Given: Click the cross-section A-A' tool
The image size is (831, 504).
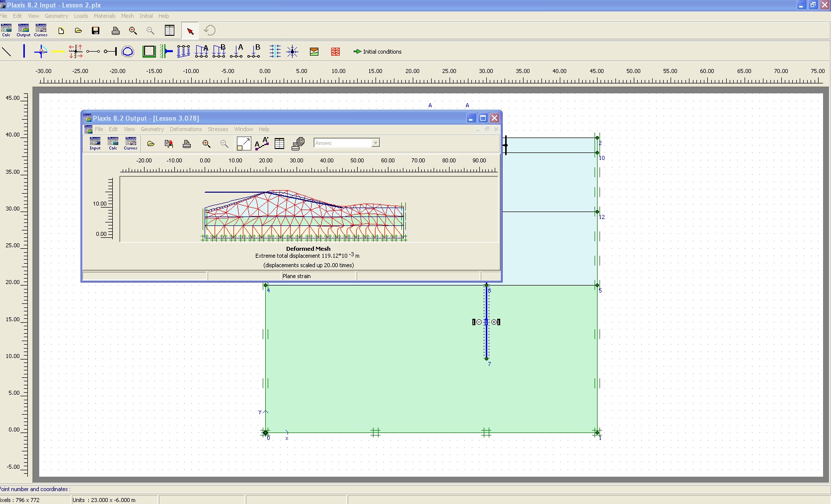Looking at the screenshot, I should pyautogui.click(x=262, y=144).
